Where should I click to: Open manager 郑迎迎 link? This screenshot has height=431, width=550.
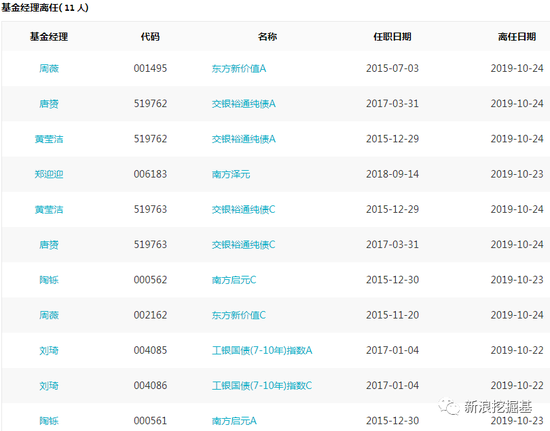tap(49, 174)
